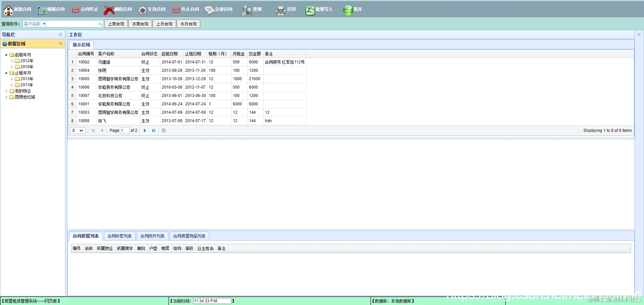Open the 客户名称 query condition dropdown
644x305 pixels.
(x=35, y=24)
